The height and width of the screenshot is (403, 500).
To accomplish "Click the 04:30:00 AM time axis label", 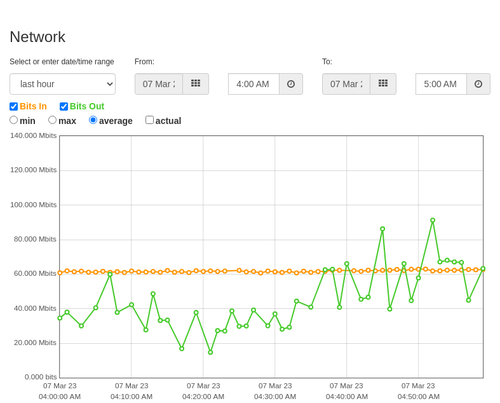I will tap(275, 397).
